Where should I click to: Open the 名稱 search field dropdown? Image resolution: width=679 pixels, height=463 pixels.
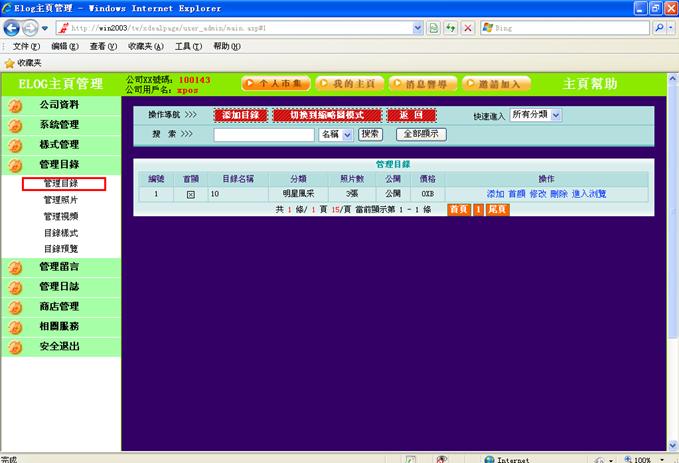335,134
